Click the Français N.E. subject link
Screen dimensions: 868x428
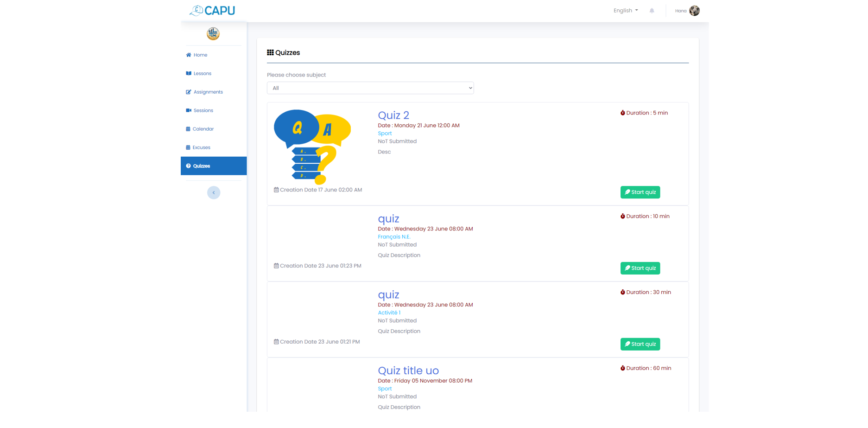[x=394, y=236]
